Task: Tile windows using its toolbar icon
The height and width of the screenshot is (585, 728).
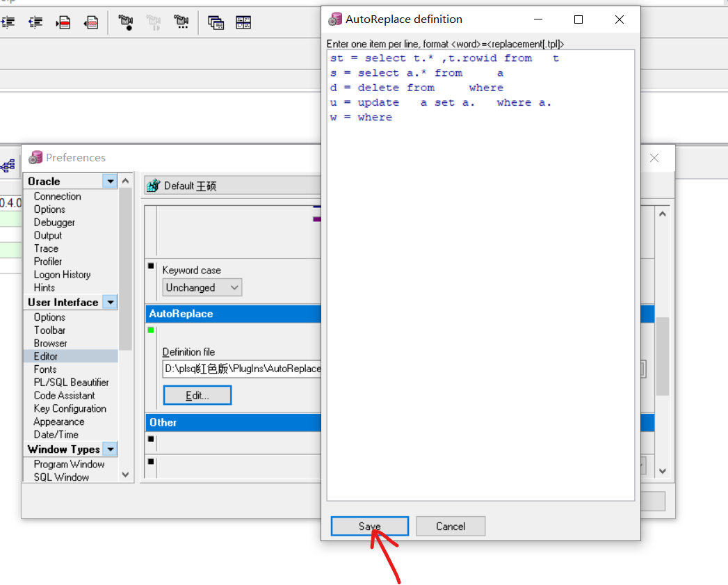Action: 243,22
